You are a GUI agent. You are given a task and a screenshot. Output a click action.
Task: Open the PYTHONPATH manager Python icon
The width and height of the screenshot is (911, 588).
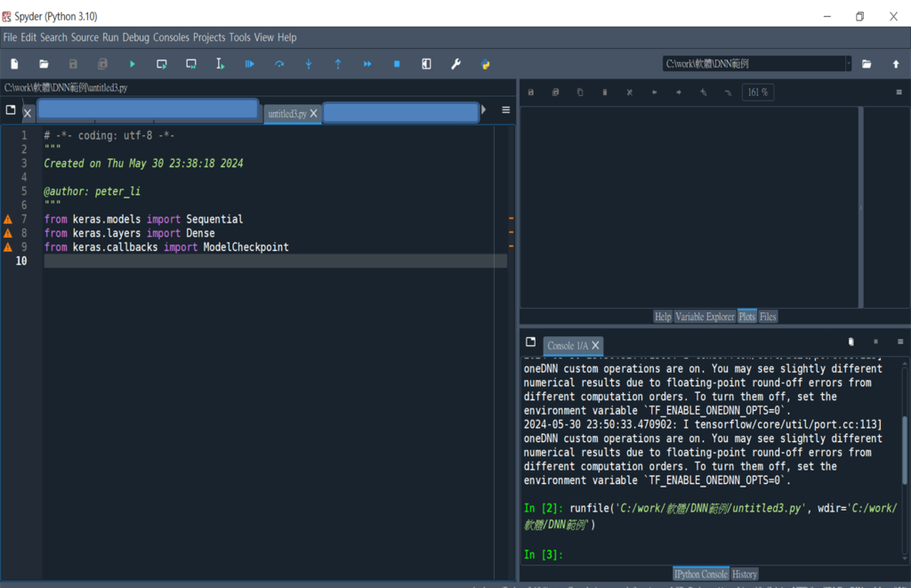(486, 64)
